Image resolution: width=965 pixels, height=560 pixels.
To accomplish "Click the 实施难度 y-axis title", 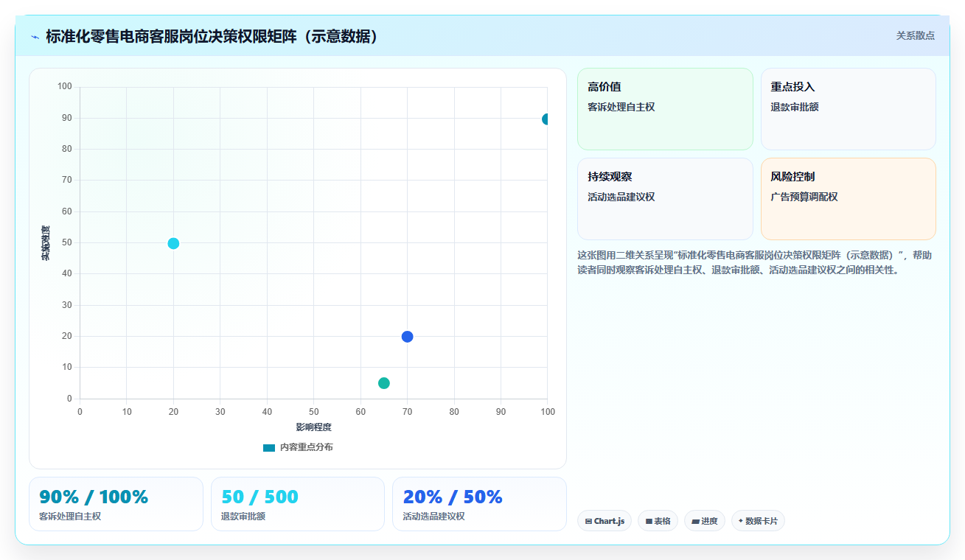I will (46, 242).
